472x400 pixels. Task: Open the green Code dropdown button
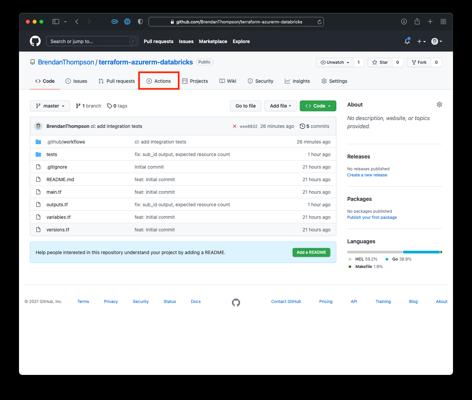(318, 106)
